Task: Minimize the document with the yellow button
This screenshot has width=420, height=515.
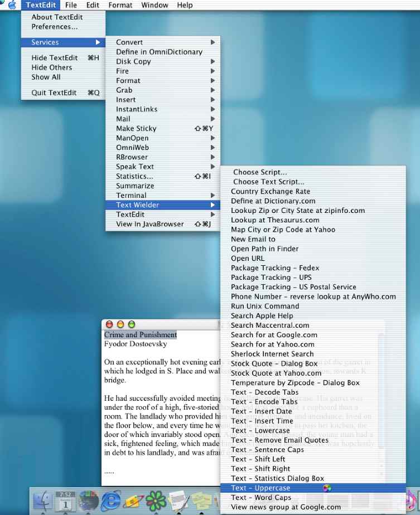Action: 120,324
